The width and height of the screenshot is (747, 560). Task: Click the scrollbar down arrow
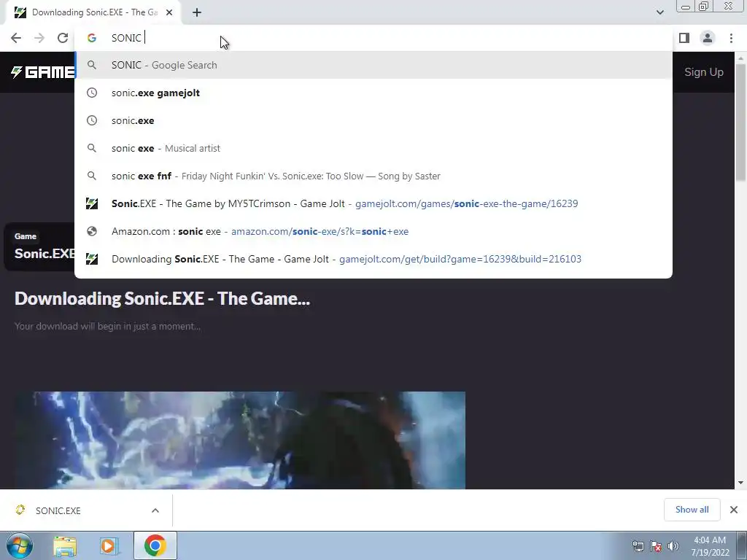(x=740, y=483)
